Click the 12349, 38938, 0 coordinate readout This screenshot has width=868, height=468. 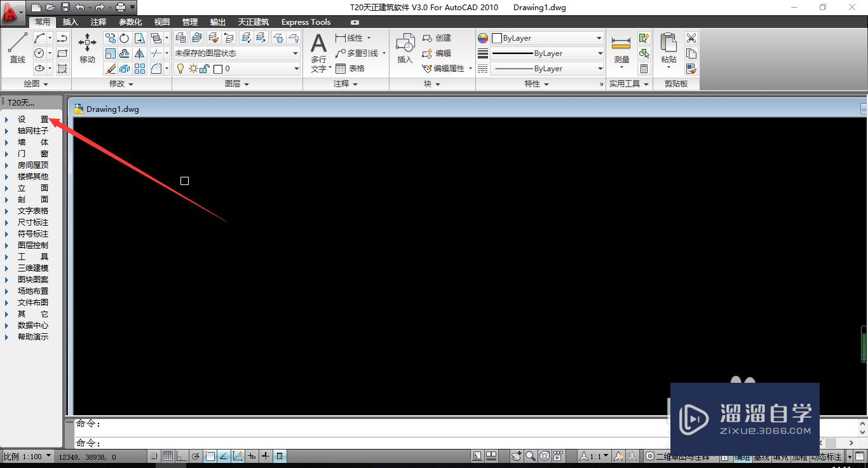point(88,457)
